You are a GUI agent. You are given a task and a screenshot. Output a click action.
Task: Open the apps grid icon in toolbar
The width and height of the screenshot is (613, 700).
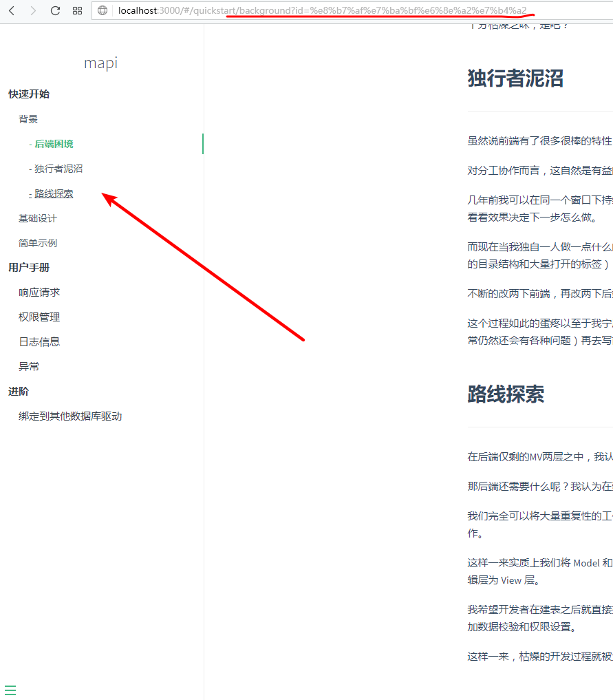point(77,10)
